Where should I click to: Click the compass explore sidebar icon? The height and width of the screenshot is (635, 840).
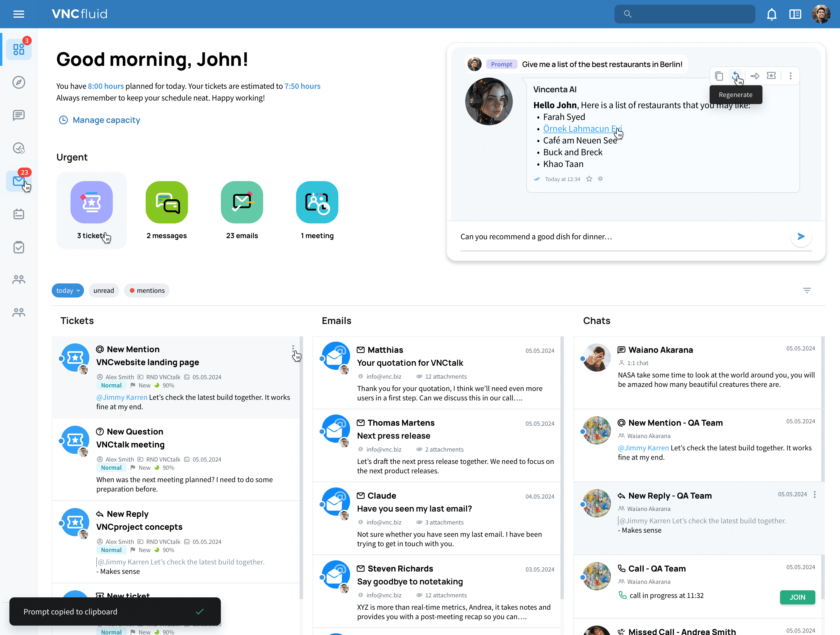pyautogui.click(x=19, y=82)
